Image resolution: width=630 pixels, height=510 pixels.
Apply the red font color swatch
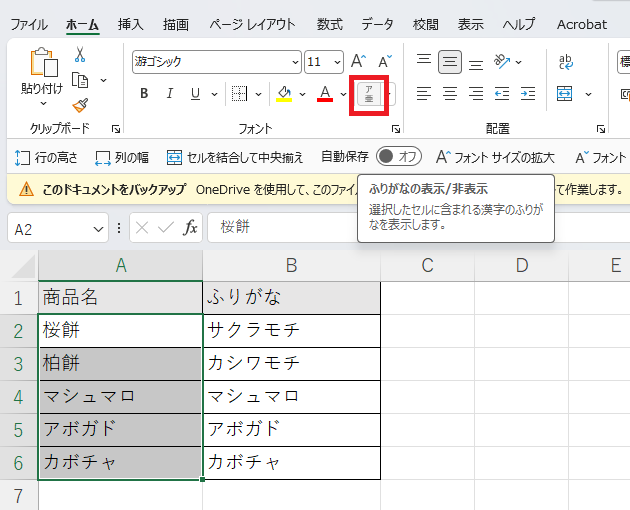pyautogui.click(x=324, y=94)
